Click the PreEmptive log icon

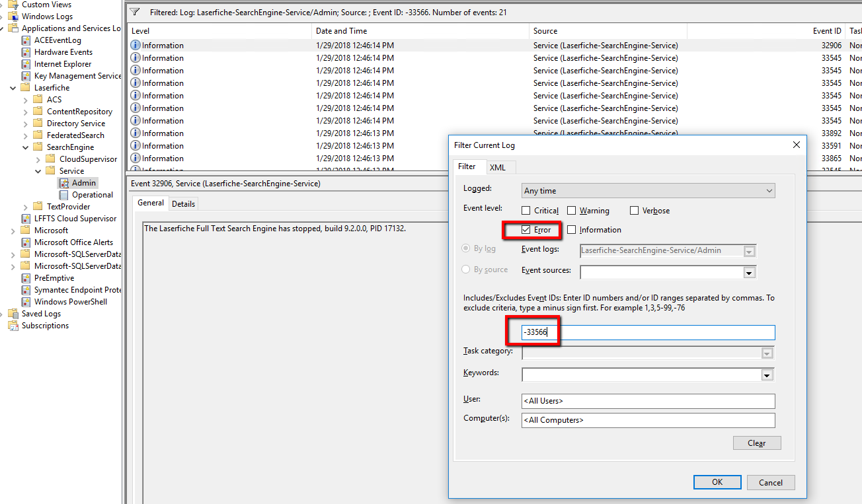[26, 278]
